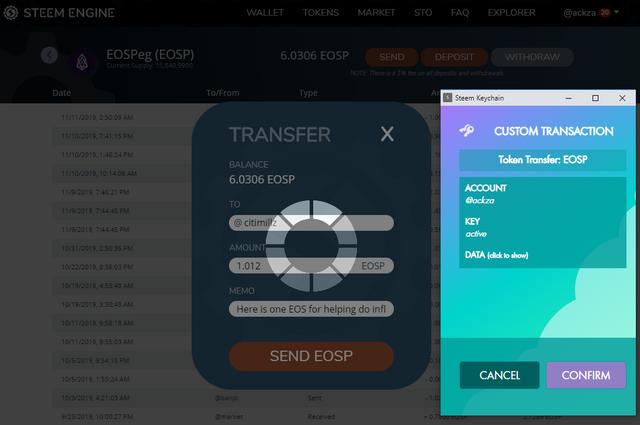Open the TOKENS menu item
640x425 pixels.
click(x=321, y=13)
